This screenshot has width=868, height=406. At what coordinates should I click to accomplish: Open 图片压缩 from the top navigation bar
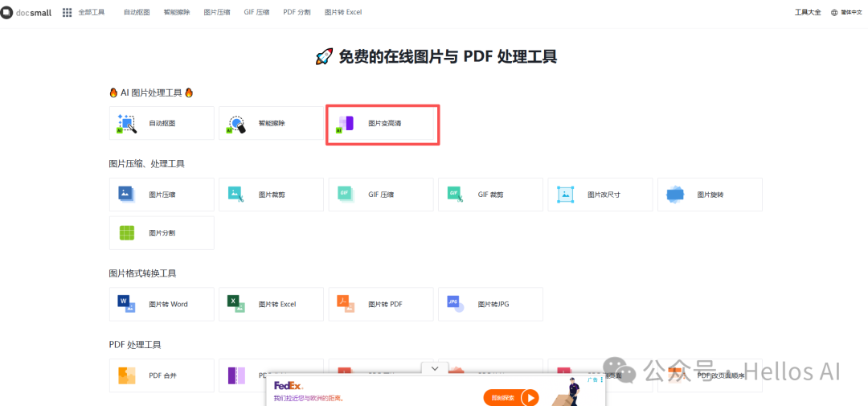[217, 12]
